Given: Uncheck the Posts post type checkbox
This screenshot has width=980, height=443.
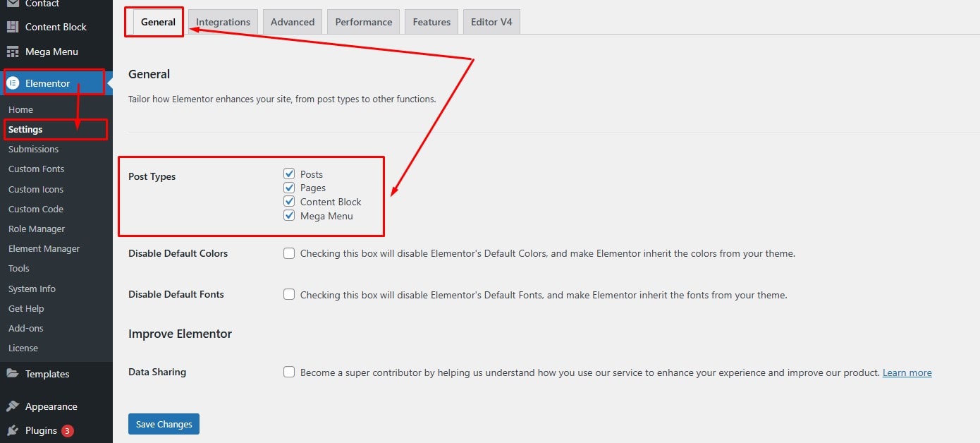Looking at the screenshot, I should [289, 174].
